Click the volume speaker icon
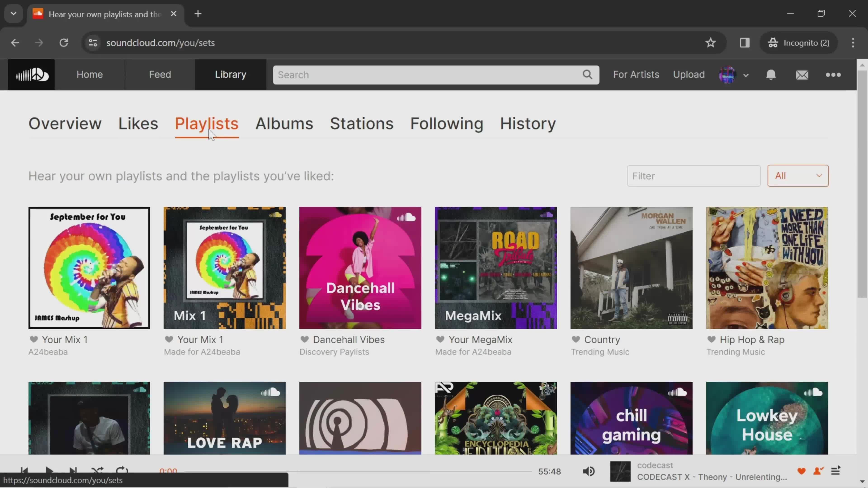Screen dimensions: 868x488 click(589, 471)
